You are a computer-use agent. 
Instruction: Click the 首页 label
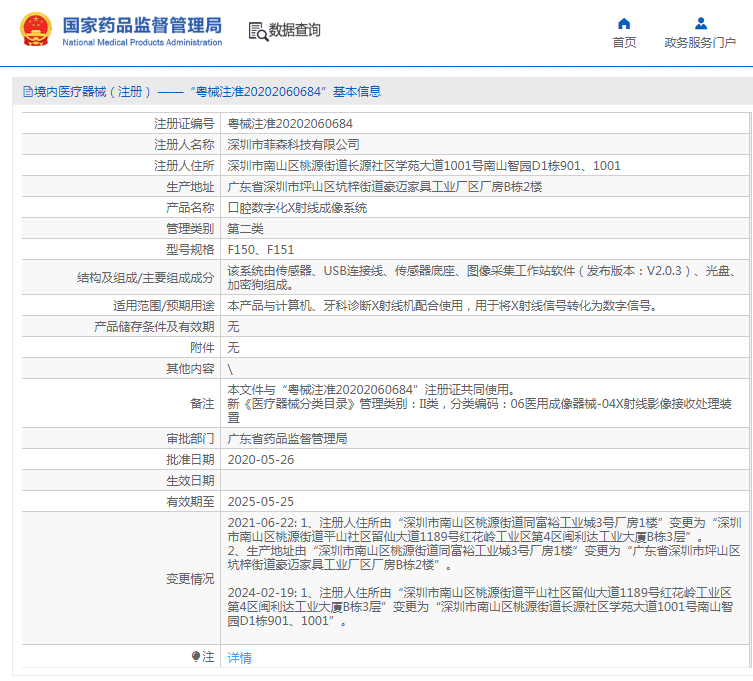click(624, 43)
